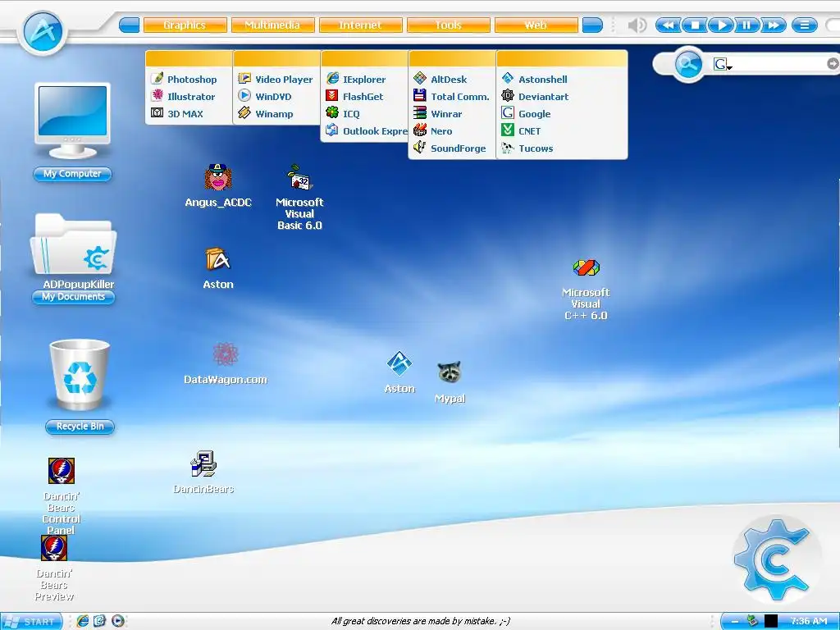This screenshot has width=840, height=630.
Task: Open Video Player in the Multimedia panel
Action: pos(276,80)
